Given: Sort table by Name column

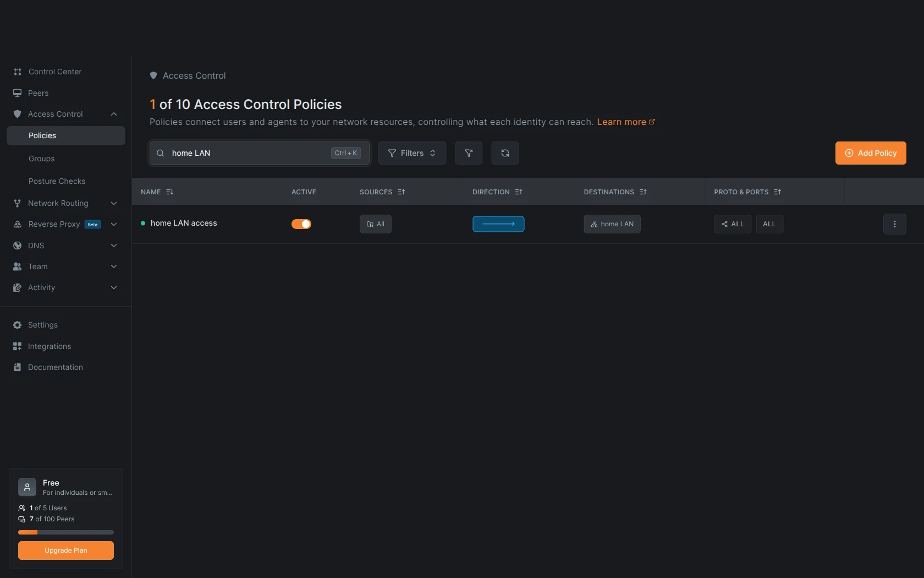Looking at the screenshot, I should (x=157, y=192).
